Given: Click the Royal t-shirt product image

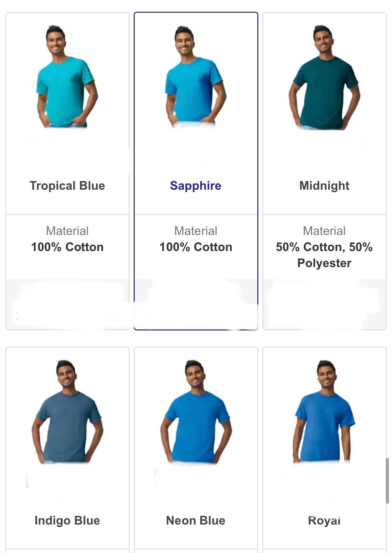Looking at the screenshot, I should point(324,411).
